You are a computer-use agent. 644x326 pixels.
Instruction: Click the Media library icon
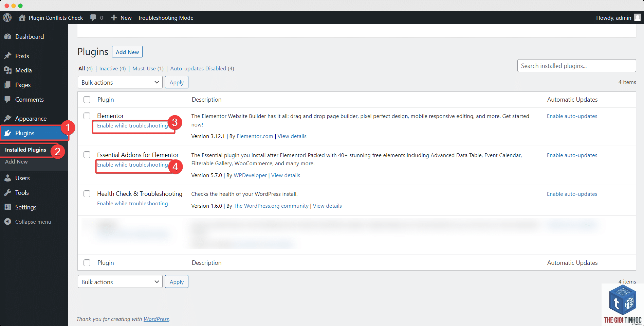pyautogui.click(x=7, y=70)
